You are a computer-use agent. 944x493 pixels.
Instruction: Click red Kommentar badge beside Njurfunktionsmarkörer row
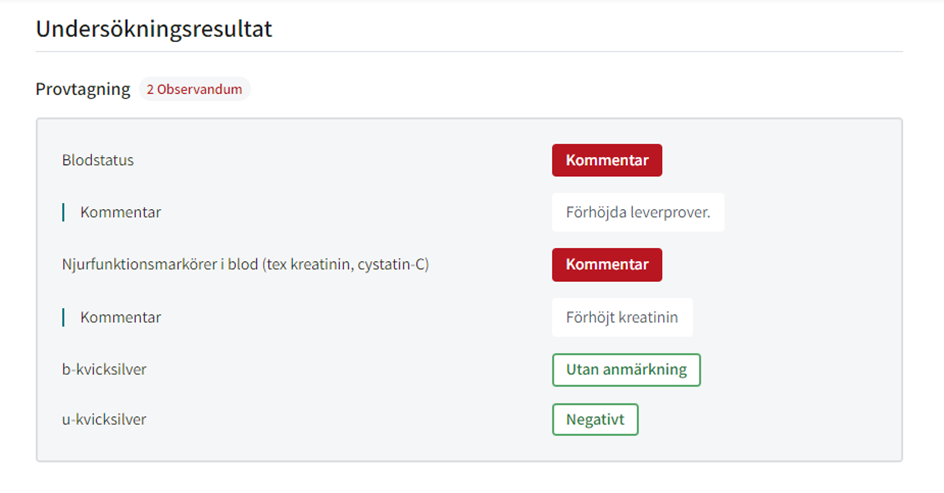click(607, 265)
